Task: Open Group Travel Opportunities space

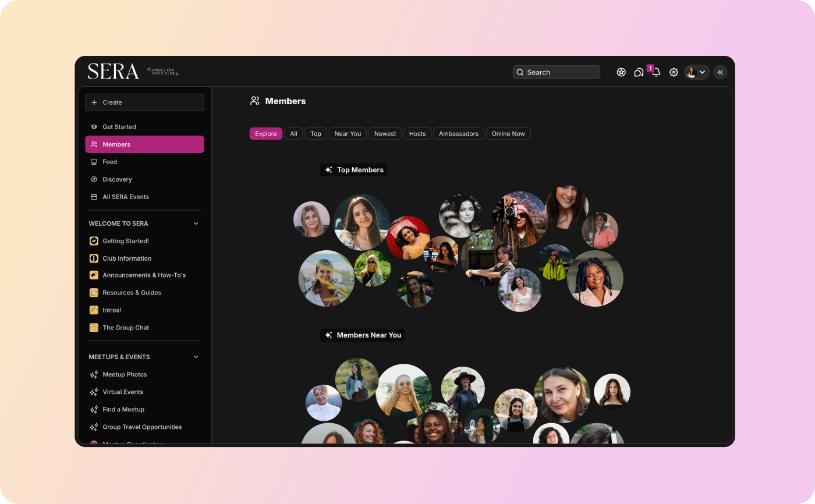Action: coord(144,427)
